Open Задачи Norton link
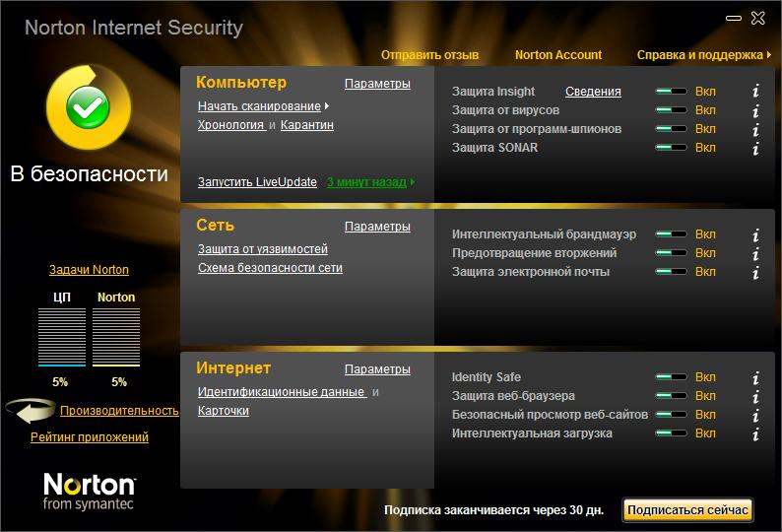This screenshot has height=532, width=782. tap(89, 270)
